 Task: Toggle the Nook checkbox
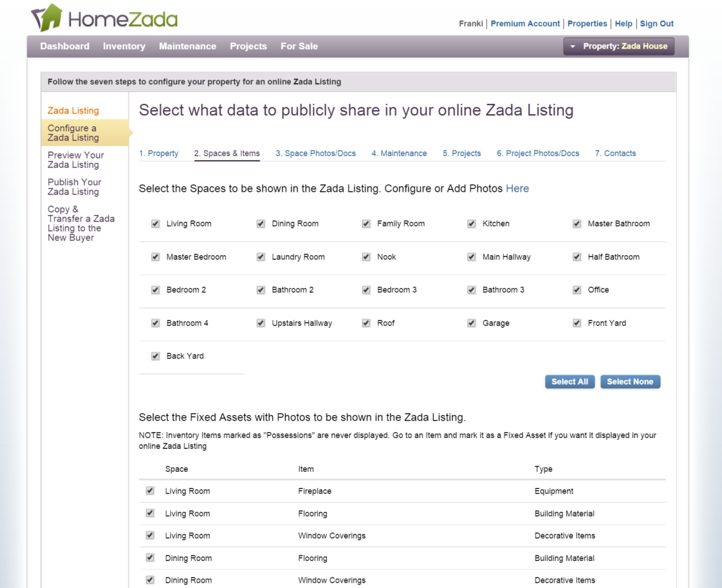pyautogui.click(x=366, y=257)
